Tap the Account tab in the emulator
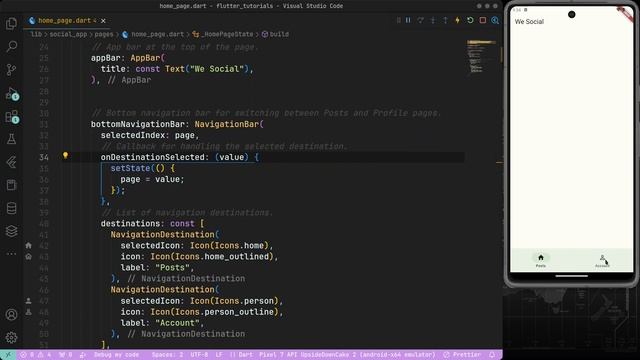The image size is (640, 360). 602,260
